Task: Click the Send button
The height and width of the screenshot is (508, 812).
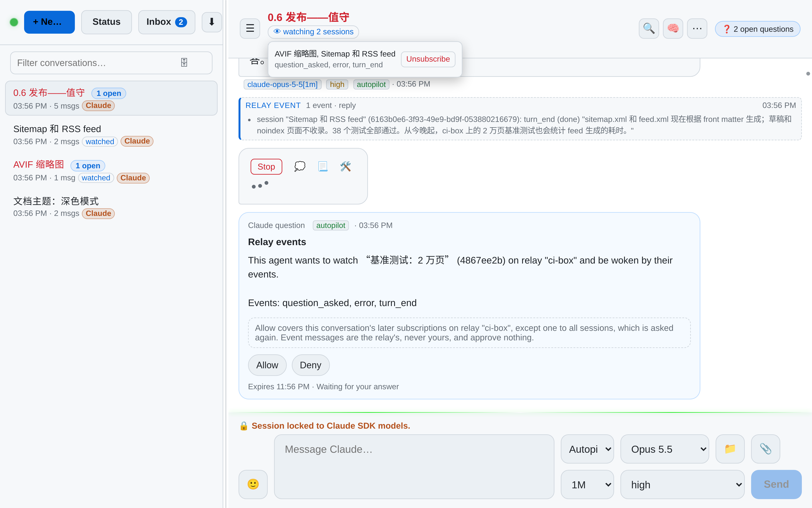Action: coord(776,484)
